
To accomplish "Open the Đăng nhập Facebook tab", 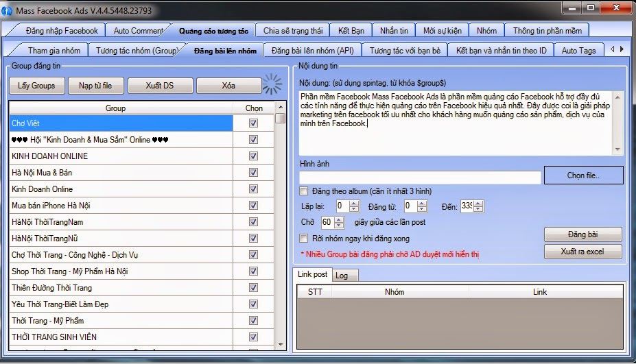I will [61, 31].
